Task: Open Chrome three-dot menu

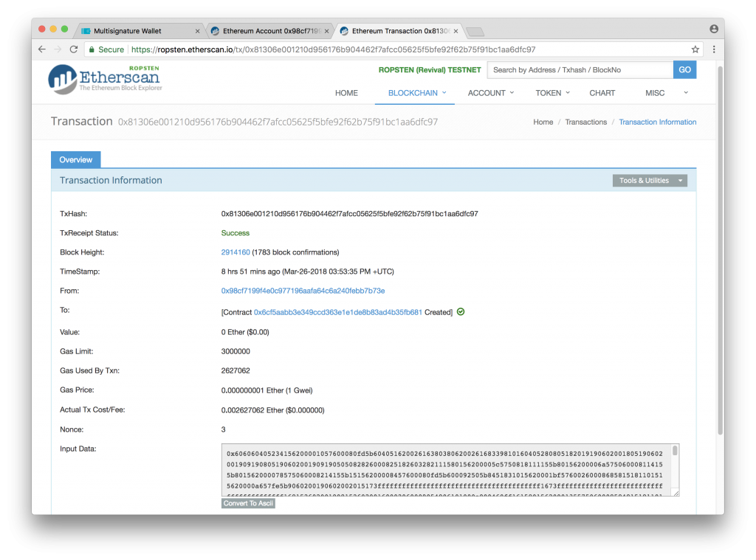Action: click(x=714, y=49)
